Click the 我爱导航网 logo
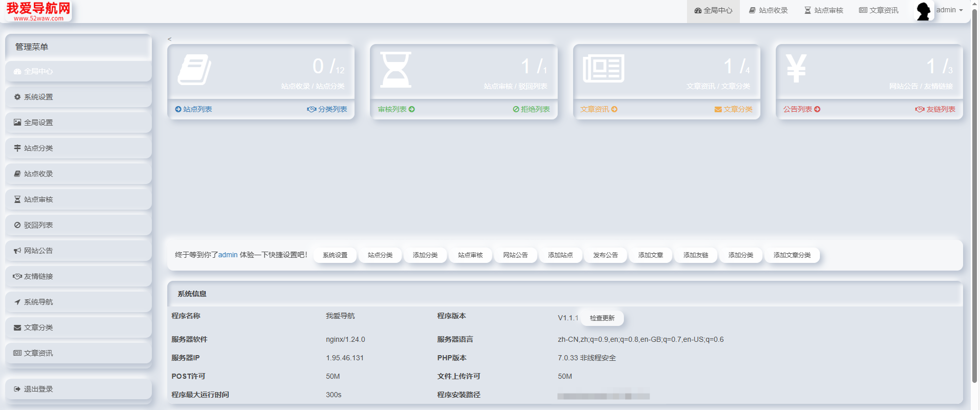 tap(38, 11)
